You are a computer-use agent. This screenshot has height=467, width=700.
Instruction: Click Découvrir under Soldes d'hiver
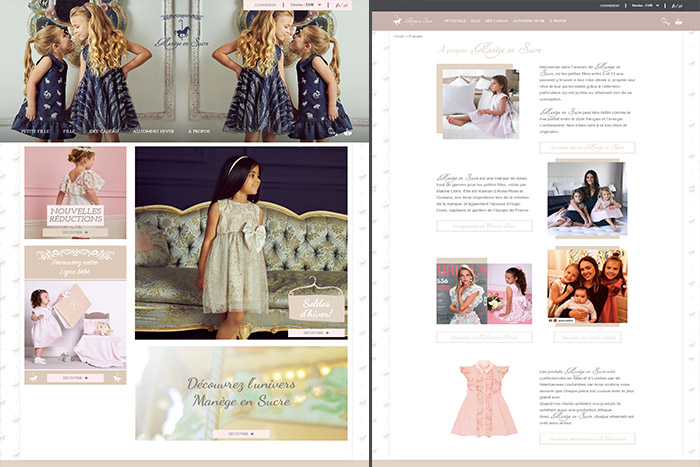coord(316,333)
